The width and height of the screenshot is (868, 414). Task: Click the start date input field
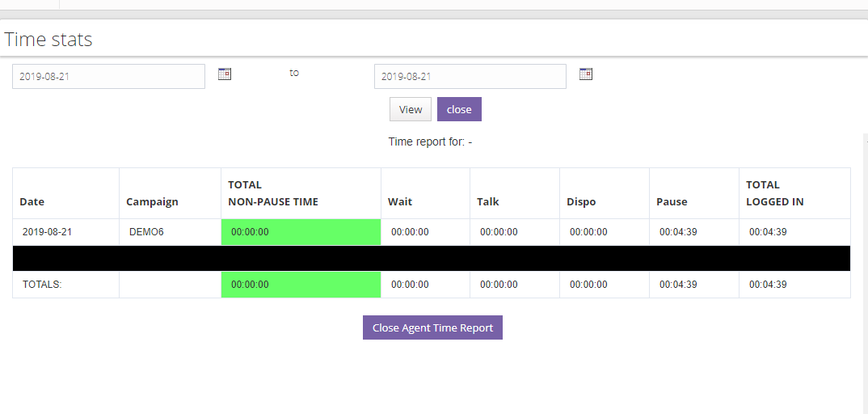108,77
